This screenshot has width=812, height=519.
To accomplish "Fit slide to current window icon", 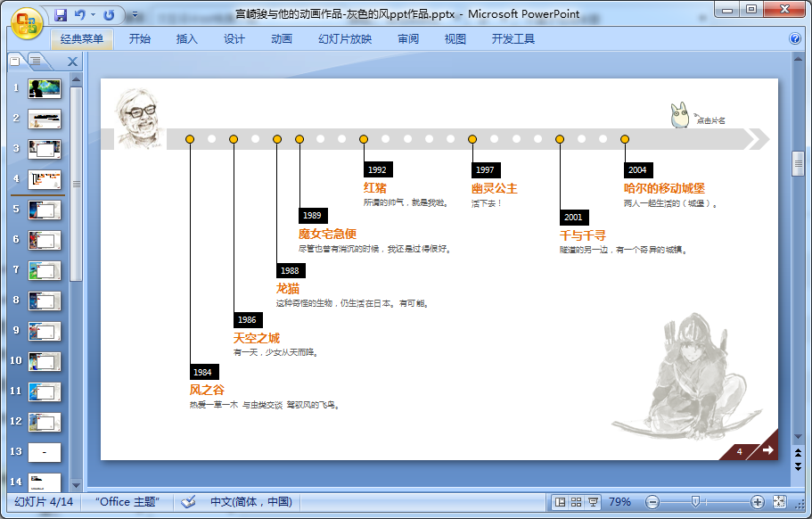I will click(779, 502).
